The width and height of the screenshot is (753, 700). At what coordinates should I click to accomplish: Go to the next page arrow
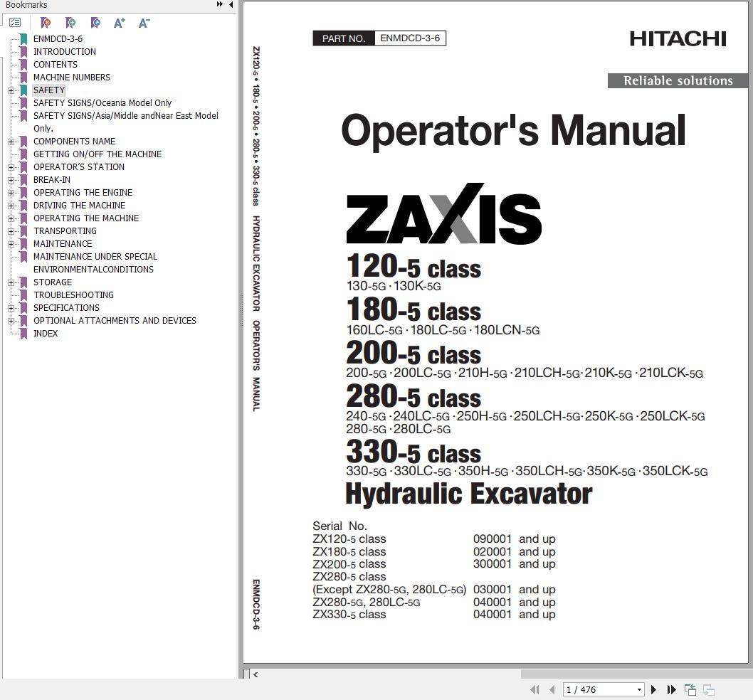point(653,690)
